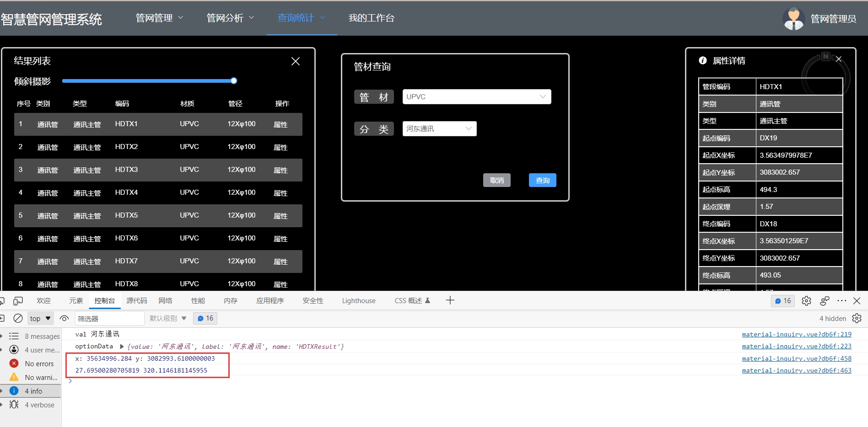
Task: Click the live expression eye icon
Action: (65, 318)
